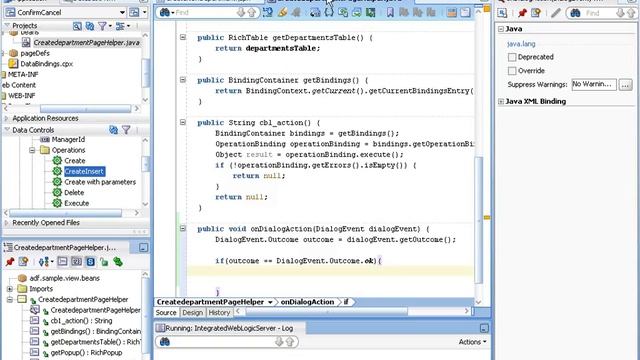Click the curly braces icon in editor toolbar
Viewport: 640px width, 360px height.
[329, 12]
